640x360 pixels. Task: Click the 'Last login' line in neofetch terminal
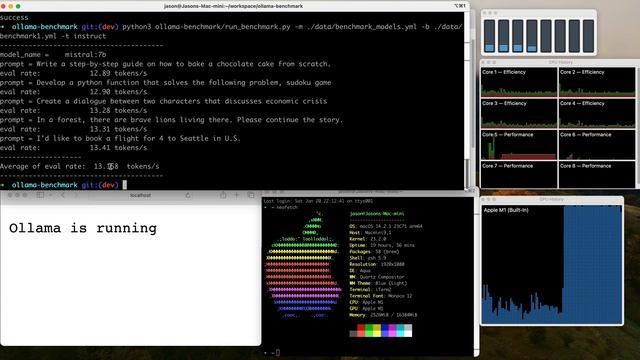(318, 201)
